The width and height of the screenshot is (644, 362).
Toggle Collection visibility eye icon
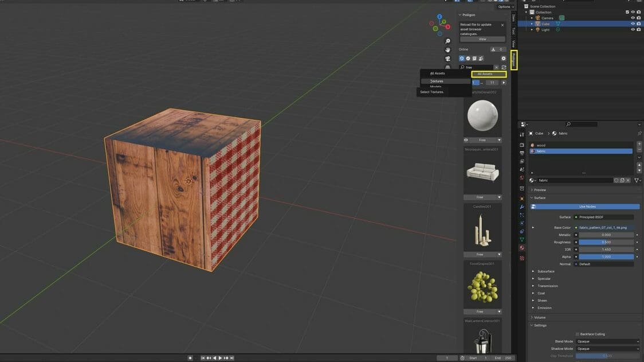click(x=633, y=13)
